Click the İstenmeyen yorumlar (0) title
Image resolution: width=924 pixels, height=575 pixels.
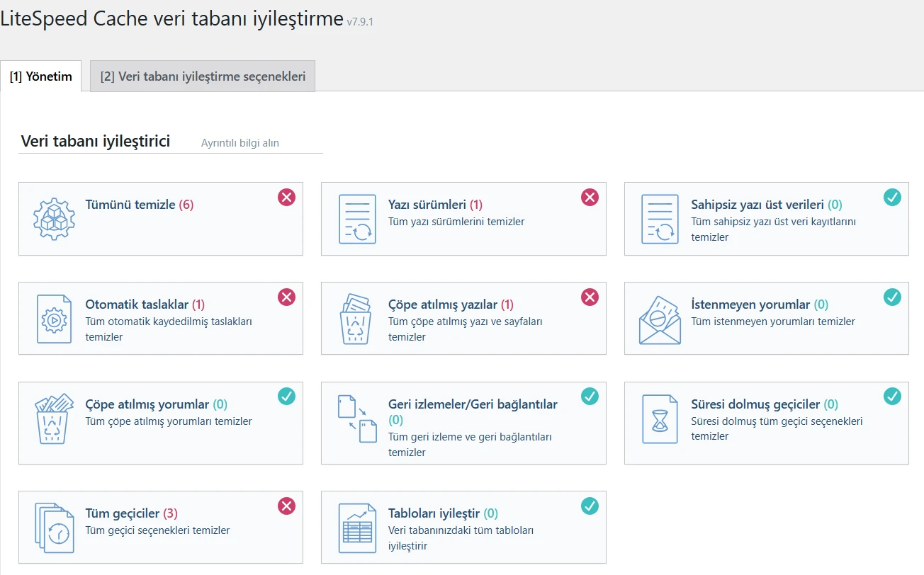click(x=760, y=304)
